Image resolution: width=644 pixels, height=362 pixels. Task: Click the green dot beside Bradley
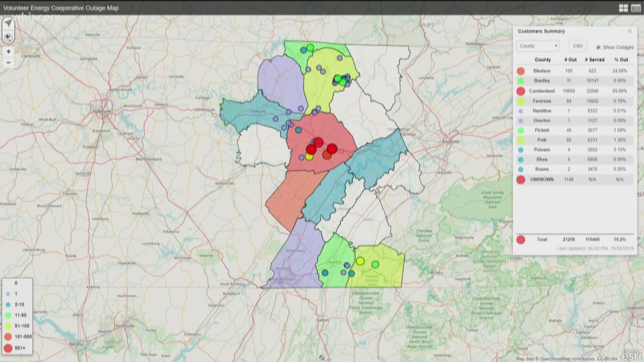coord(521,81)
